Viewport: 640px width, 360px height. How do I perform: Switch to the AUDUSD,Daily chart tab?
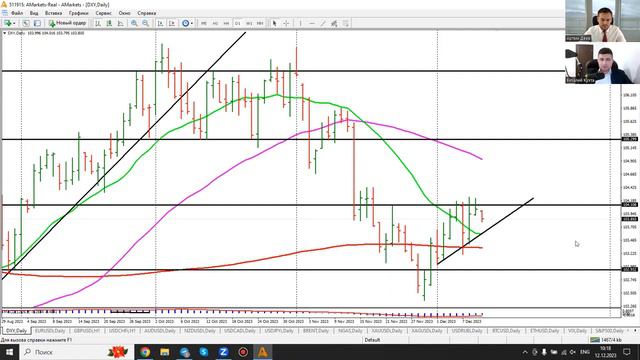(160, 331)
